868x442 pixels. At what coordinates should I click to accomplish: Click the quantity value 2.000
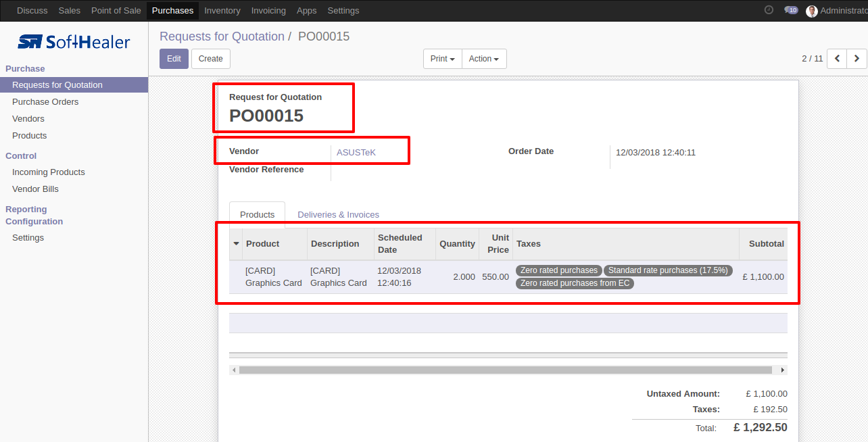pos(462,276)
